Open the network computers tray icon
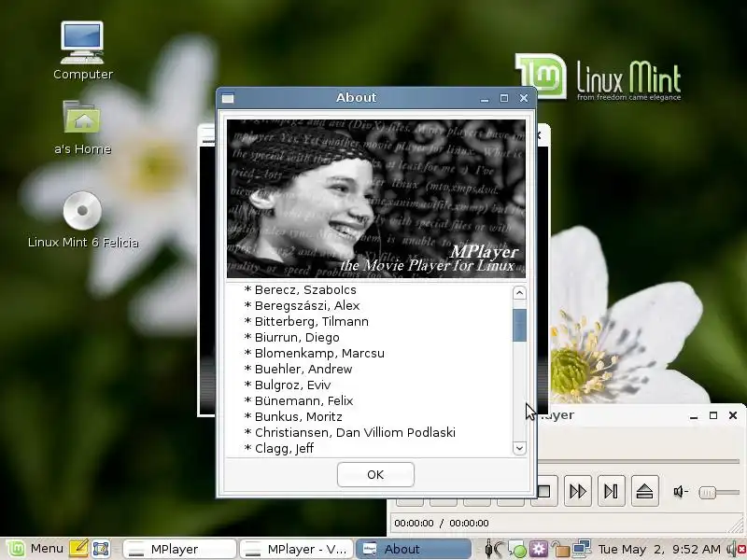This screenshot has height=560, width=747. (582, 549)
